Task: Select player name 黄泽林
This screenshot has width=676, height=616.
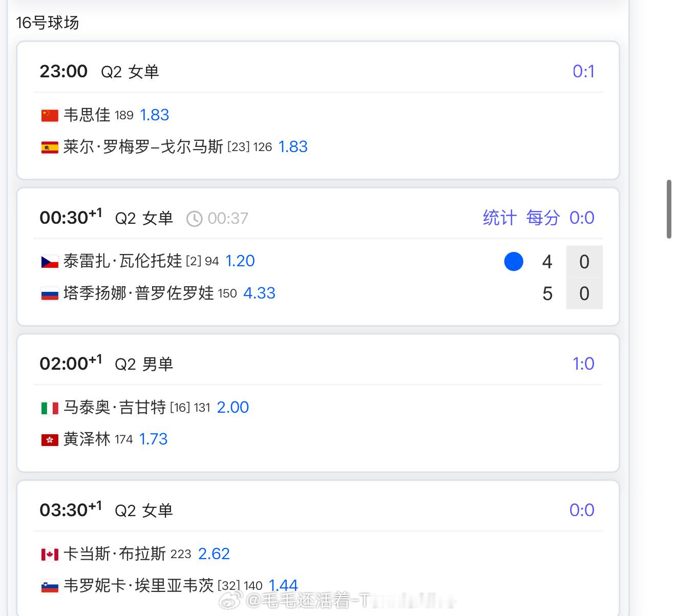Action: [x=87, y=439]
